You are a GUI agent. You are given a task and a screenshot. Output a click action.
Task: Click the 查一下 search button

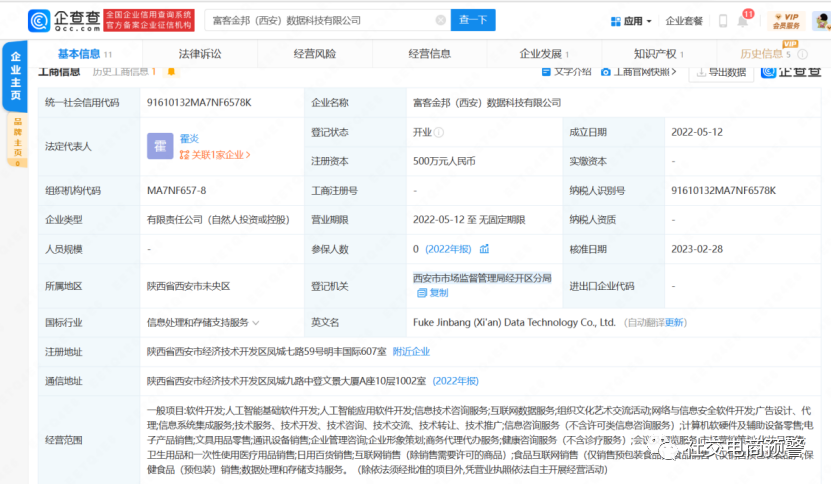[473, 20]
